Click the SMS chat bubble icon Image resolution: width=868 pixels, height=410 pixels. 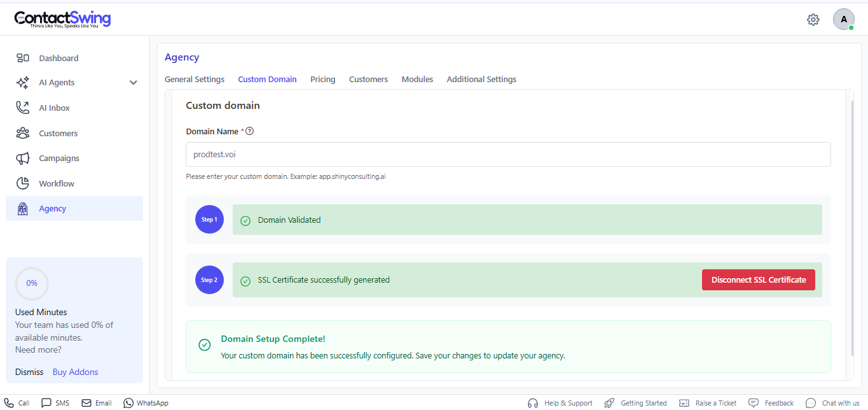click(x=45, y=402)
